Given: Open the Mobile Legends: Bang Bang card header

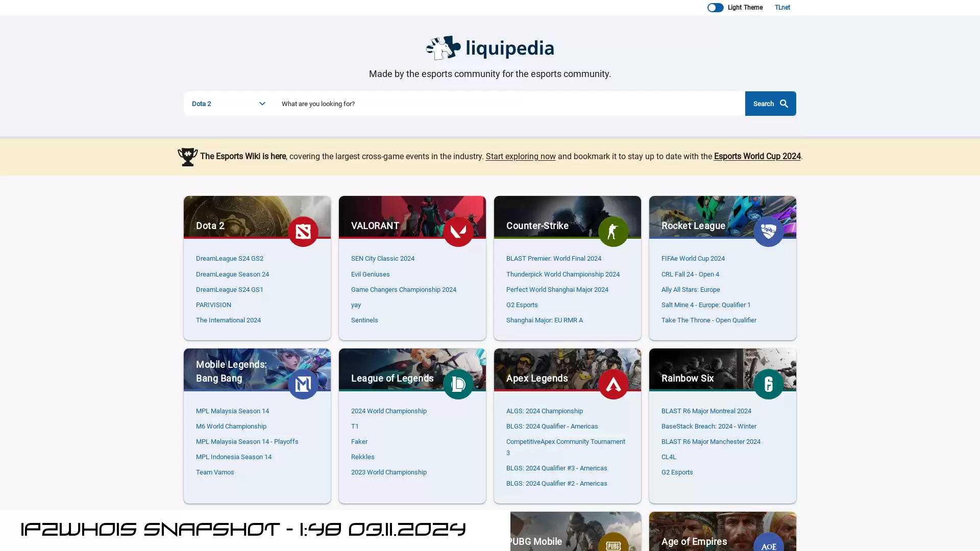Looking at the screenshot, I should coord(257,370).
